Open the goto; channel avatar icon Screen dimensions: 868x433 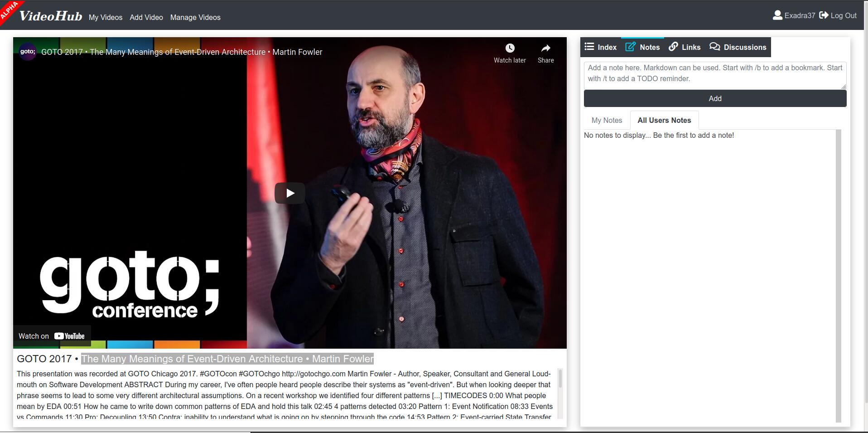click(x=28, y=52)
